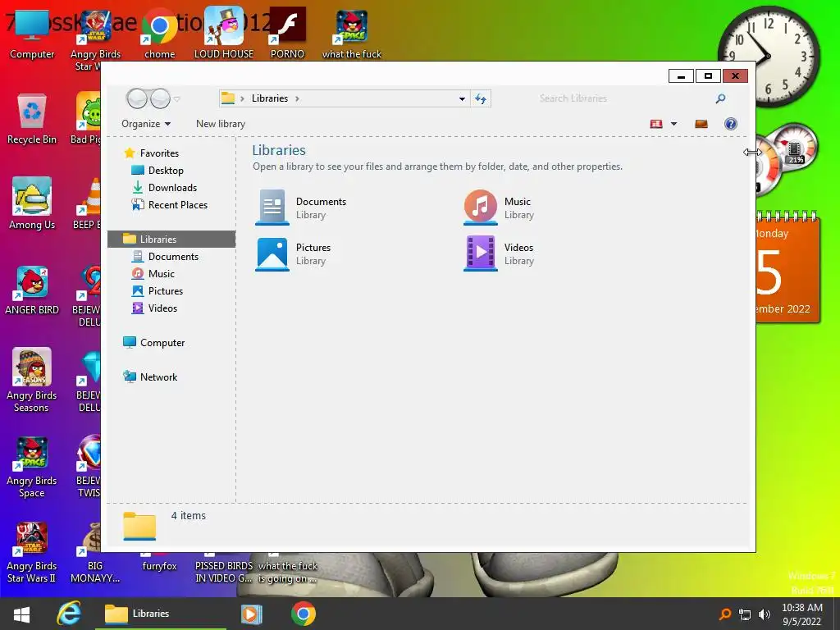Select Desktop under Favorites

coord(157,171)
